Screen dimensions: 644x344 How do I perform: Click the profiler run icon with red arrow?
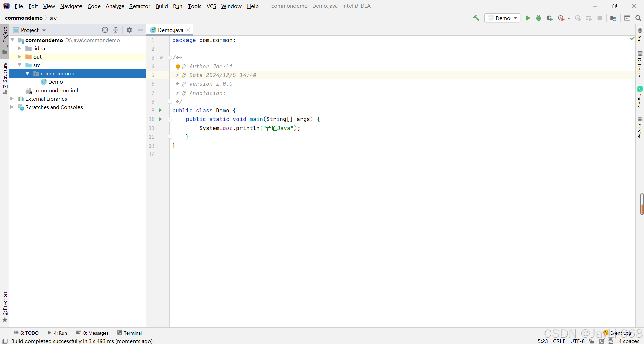click(x=561, y=18)
